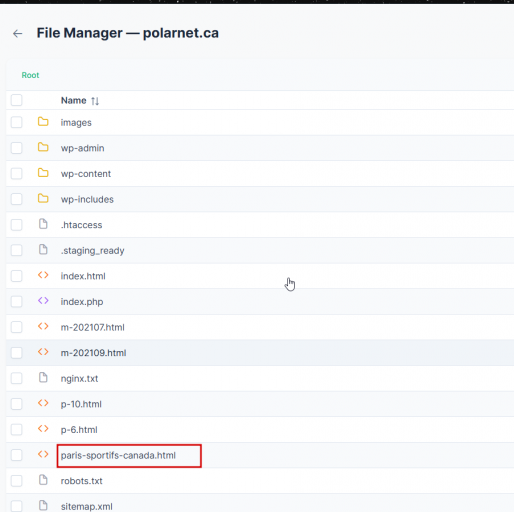Click the .htaccess file icon
Viewport: 514px width, 512px height.
coord(43,224)
